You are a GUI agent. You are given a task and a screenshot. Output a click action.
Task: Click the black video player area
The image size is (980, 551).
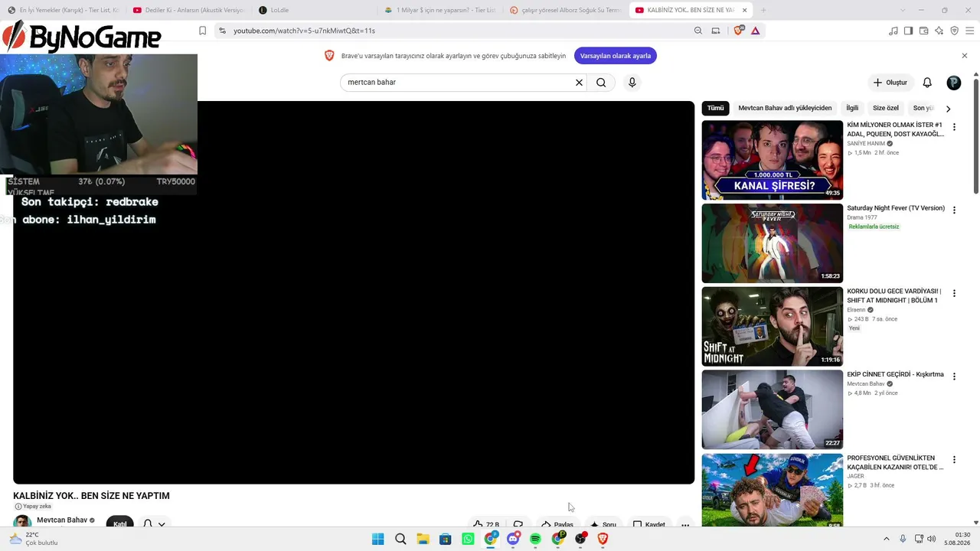coord(354,292)
